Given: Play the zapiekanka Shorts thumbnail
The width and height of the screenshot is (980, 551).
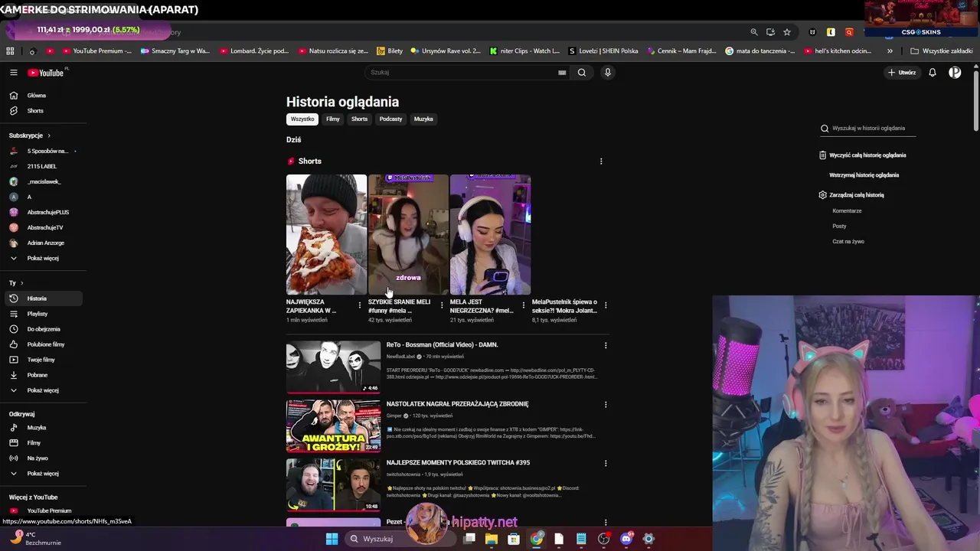Looking at the screenshot, I should point(326,234).
